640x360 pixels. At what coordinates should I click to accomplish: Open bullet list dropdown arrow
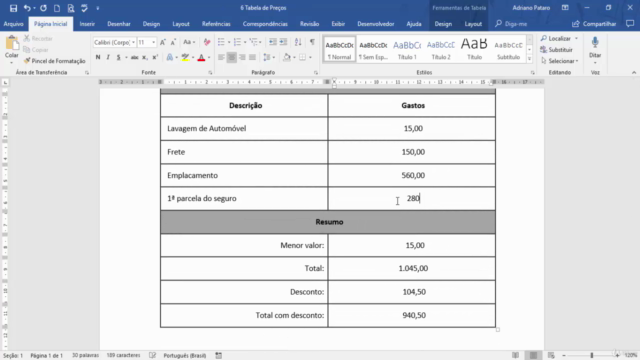click(x=229, y=42)
